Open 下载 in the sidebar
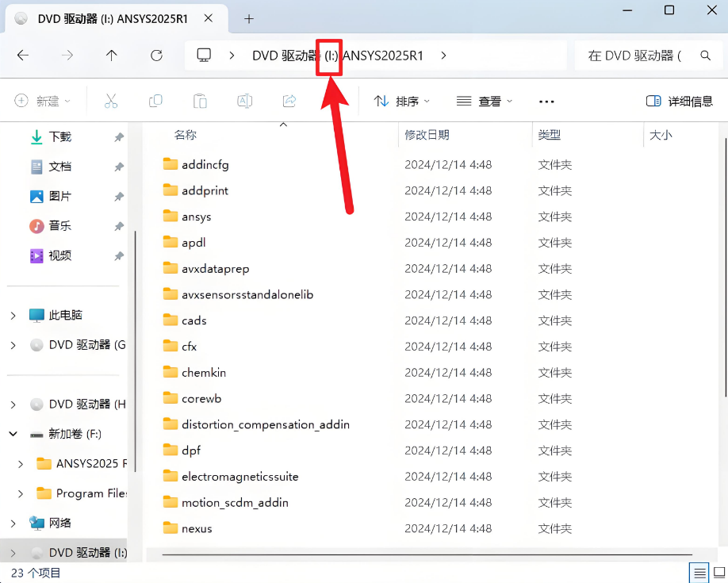728x583 pixels. (x=60, y=137)
